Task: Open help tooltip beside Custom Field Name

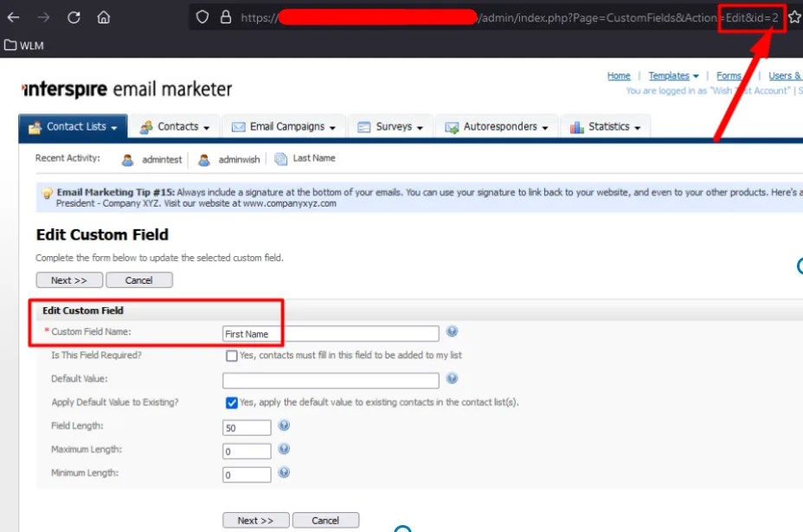Action: coord(452,331)
